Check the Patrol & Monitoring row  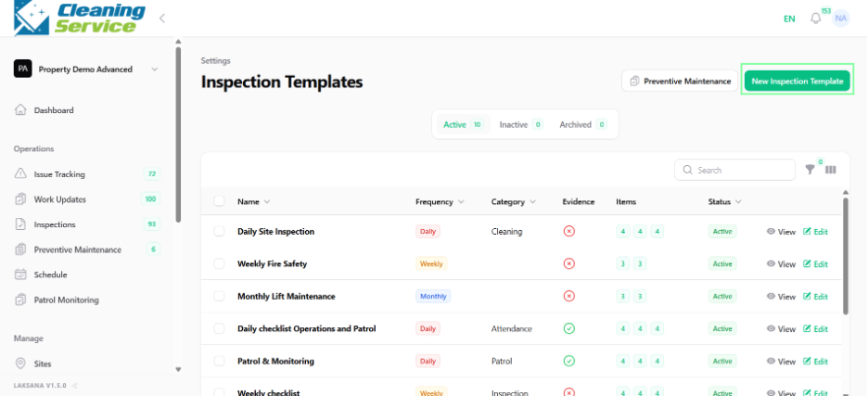point(219,361)
